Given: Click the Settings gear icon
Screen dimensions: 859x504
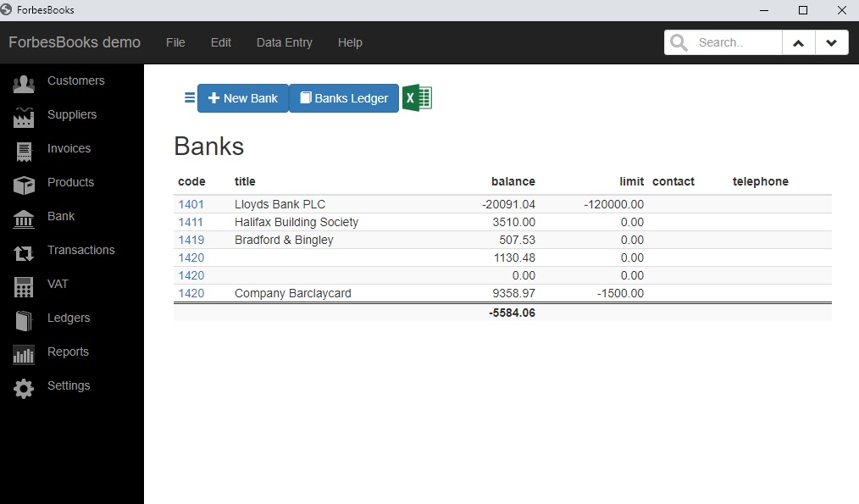Looking at the screenshot, I should pyautogui.click(x=24, y=389).
